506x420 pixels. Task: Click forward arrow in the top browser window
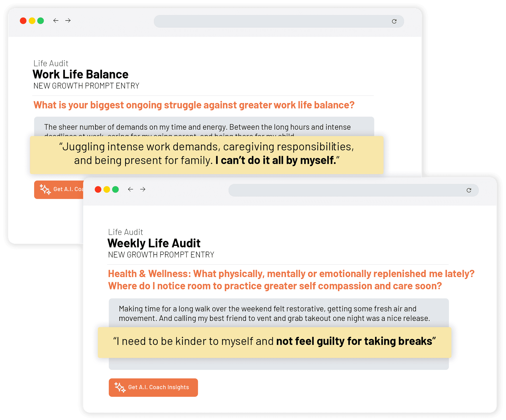click(x=68, y=20)
